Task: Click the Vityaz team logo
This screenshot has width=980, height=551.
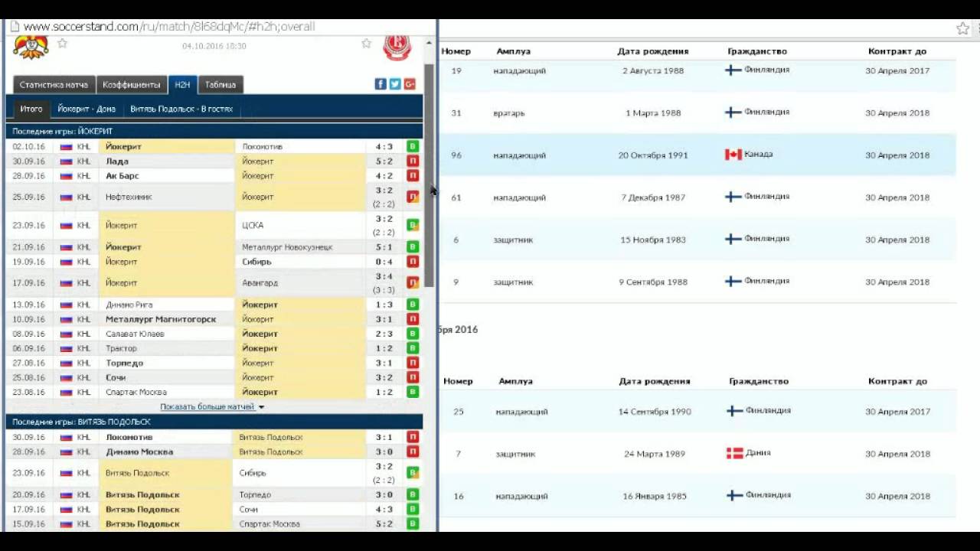Action: [397, 47]
